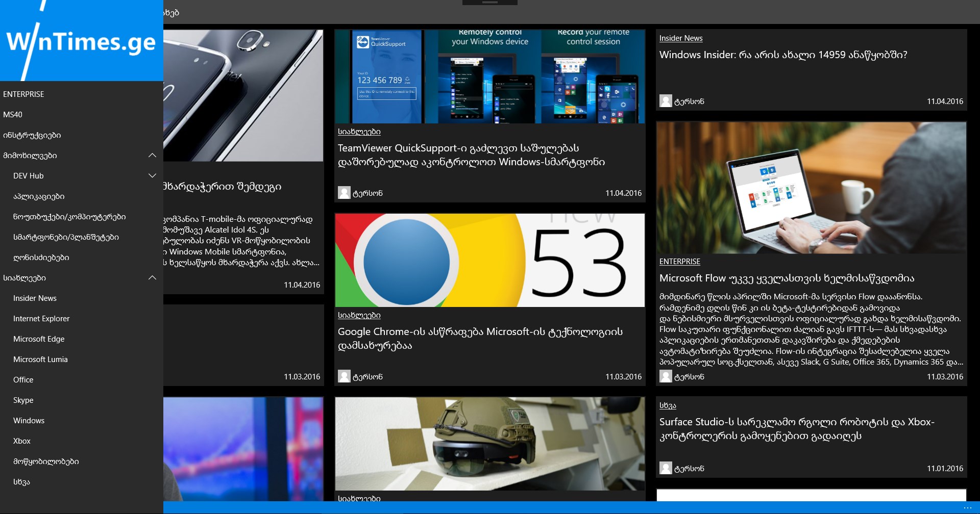
Task: Open the Chrome 53 article image
Action: click(x=490, y=260)
